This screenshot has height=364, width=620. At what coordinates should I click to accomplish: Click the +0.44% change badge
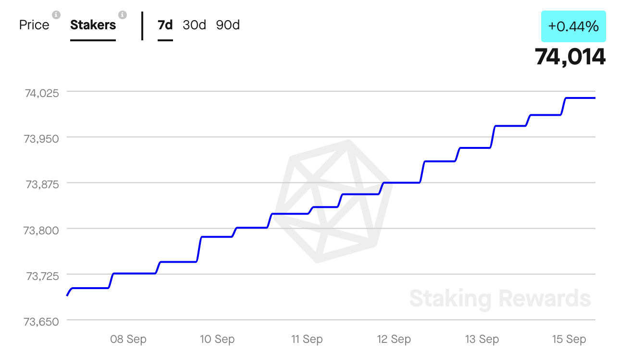573,26
